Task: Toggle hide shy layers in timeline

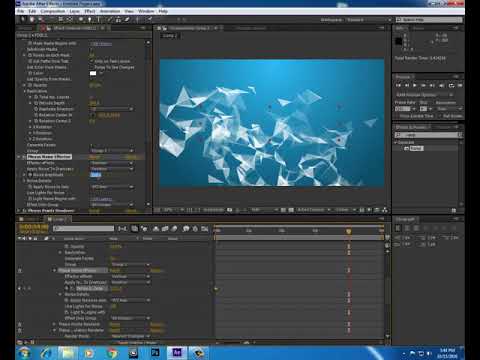Action: click(x=156, y=229)
